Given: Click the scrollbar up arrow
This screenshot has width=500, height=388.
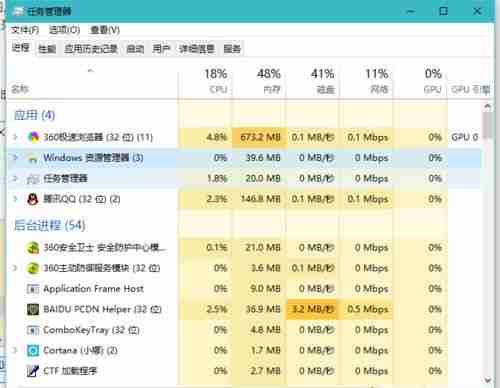Looking at the screenshot, I should tap(488, 107).
